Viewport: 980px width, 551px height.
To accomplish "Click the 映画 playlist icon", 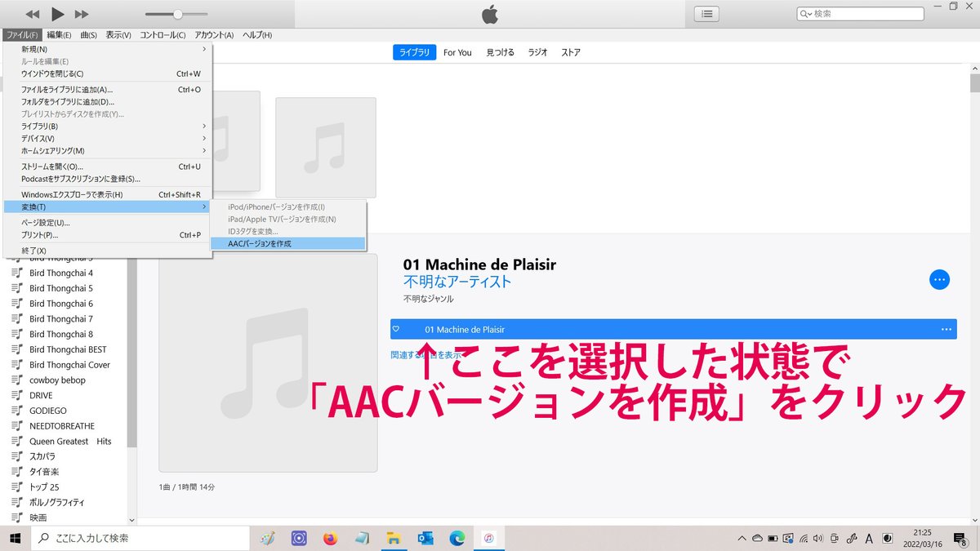I will [16, 518].
